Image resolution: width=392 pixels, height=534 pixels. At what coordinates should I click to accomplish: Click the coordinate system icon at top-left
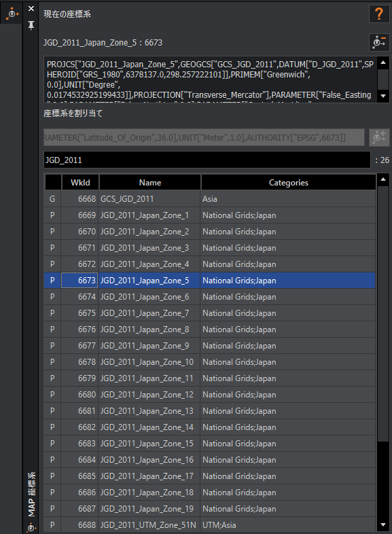point(12,14)
